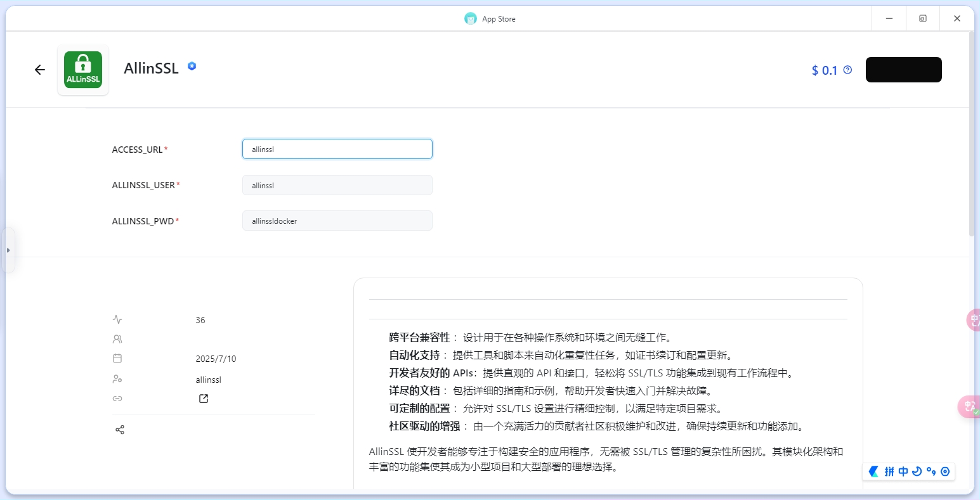
Task: Go back using the left arrow
Action: coord(40,70)
